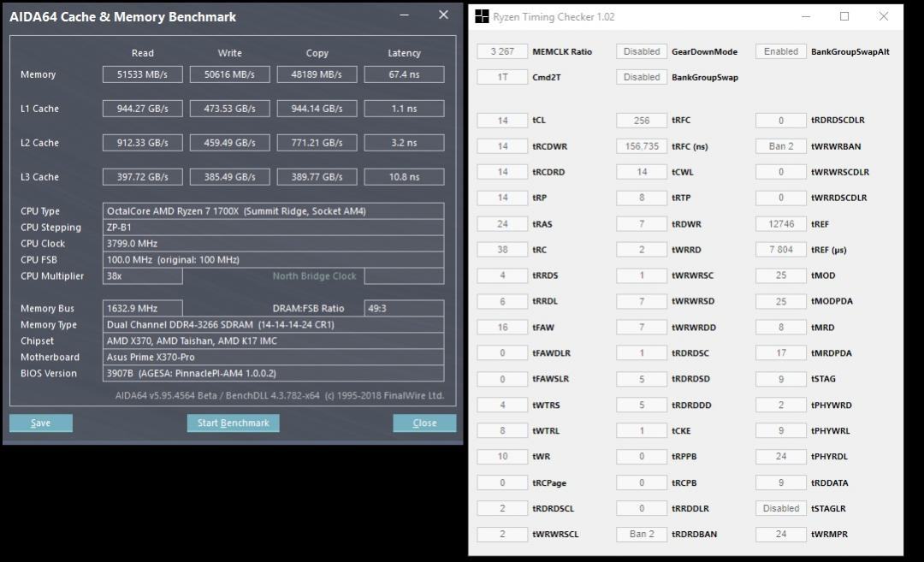924x562 pixels.
Task: Select the tFAW value 16
Action: coord(503,327)
